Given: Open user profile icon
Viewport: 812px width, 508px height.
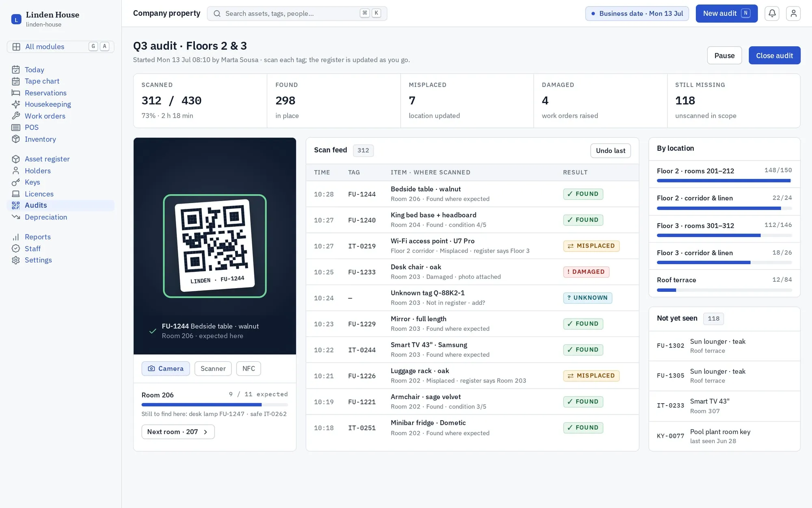Looking at the screenshot, I should tap(793, 13).
